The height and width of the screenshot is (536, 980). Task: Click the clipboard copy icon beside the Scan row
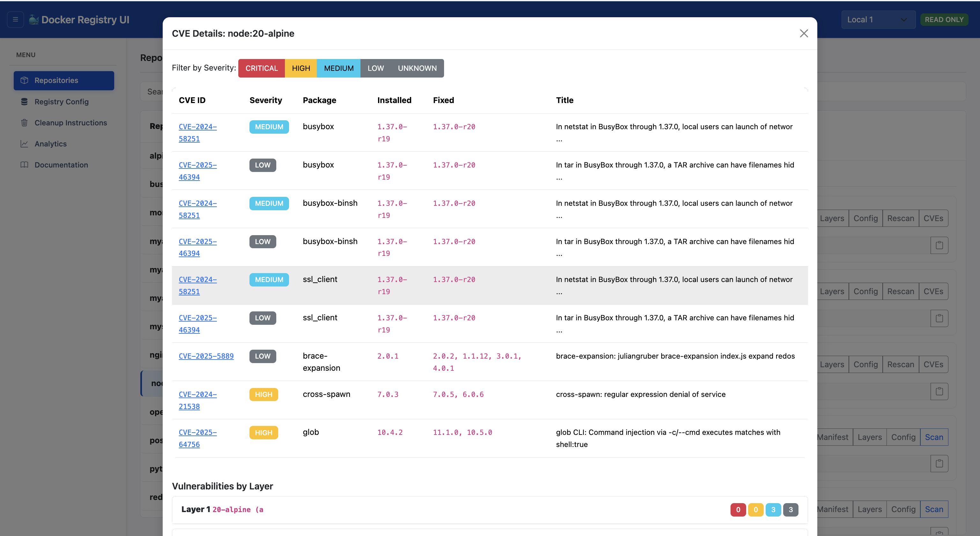click(939, 463)
